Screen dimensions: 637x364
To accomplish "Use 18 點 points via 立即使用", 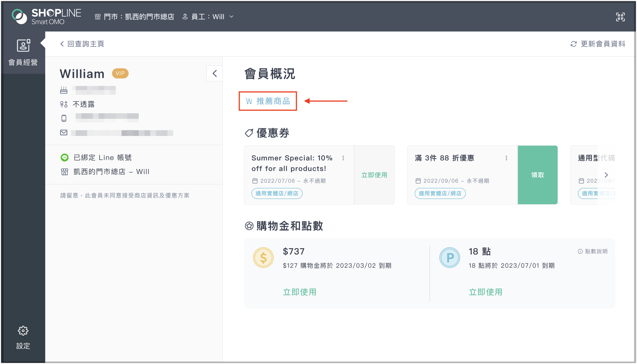I will pyautogui.click(x=485, y=292).
